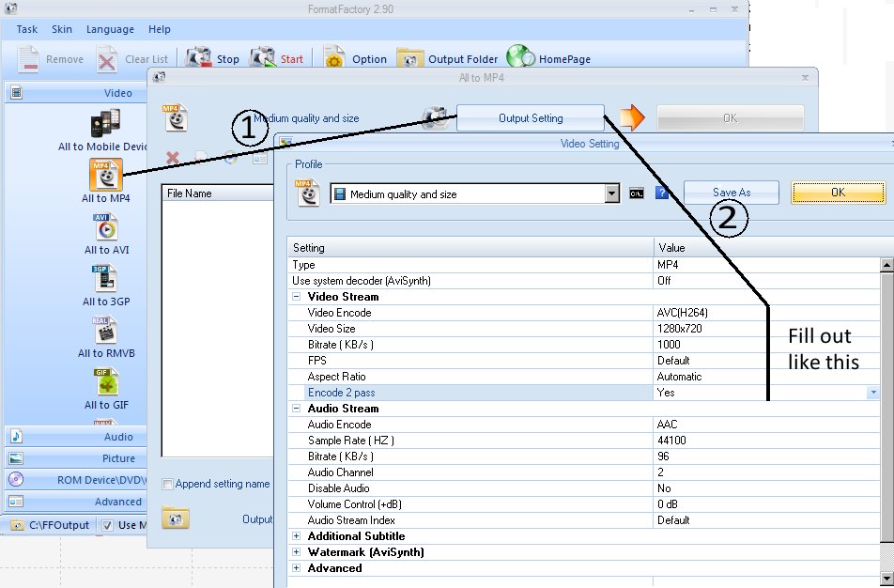This screenshot has width=894, height=588.
Task: Expand the Watermark (AviSynth) section
Action: tap(296, 552)
